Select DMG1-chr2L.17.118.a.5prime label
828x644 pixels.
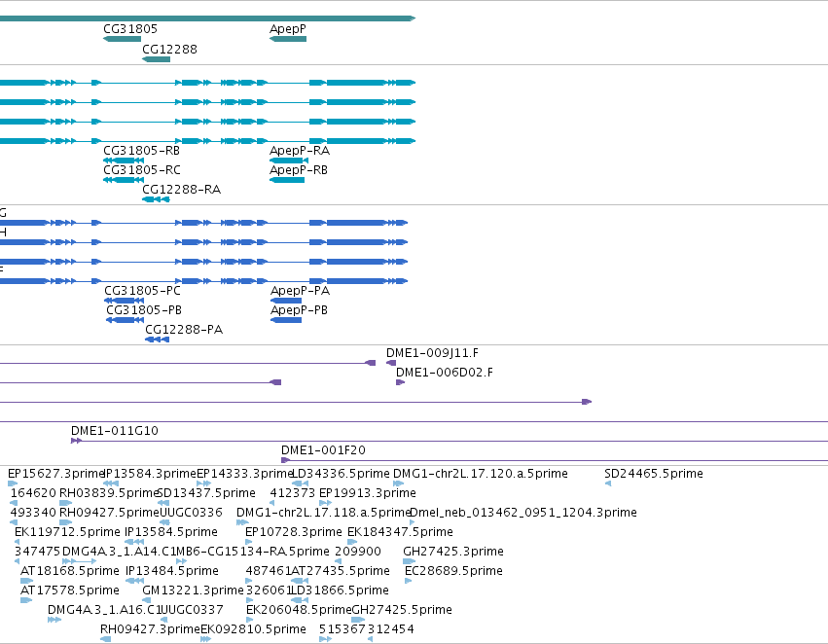(324, 513)
